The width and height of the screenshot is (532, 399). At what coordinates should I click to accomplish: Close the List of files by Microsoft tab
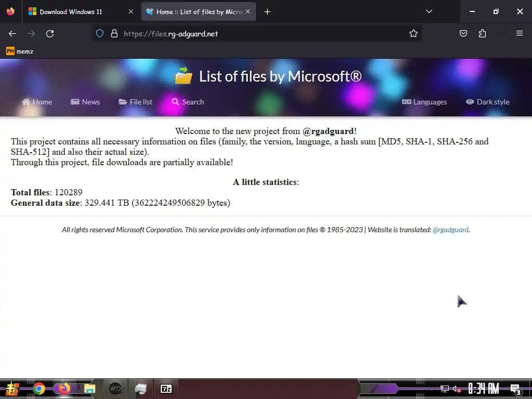click(248, 12)
